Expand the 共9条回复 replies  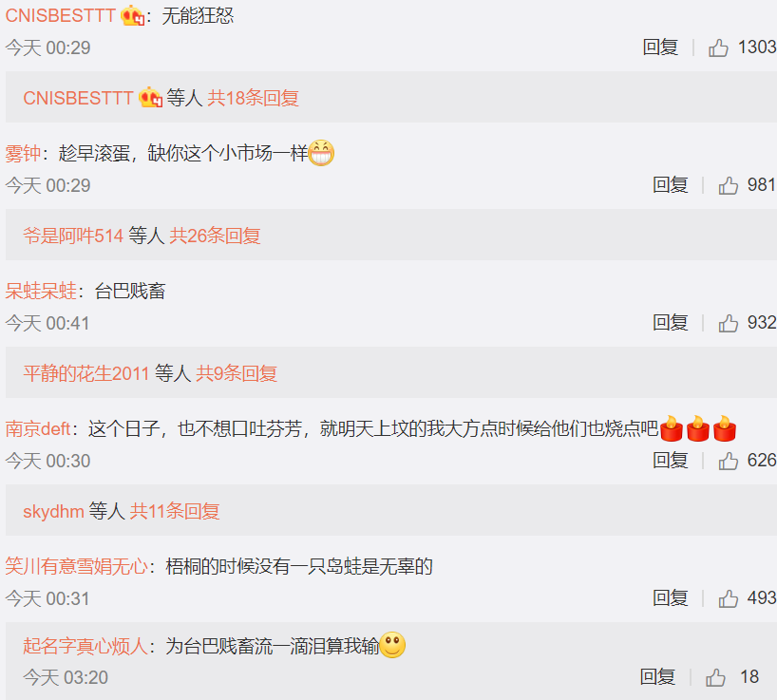(237, 373)
